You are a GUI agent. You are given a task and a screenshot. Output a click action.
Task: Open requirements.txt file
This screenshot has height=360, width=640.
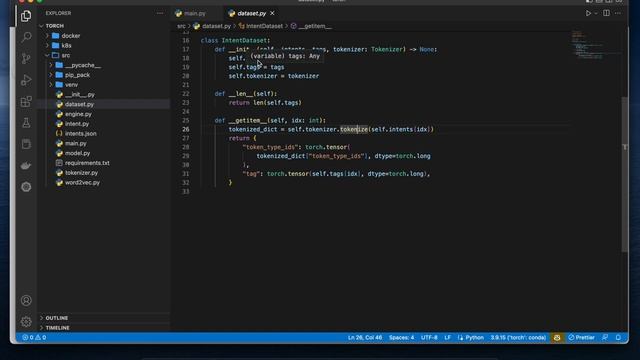pos(87,163)
